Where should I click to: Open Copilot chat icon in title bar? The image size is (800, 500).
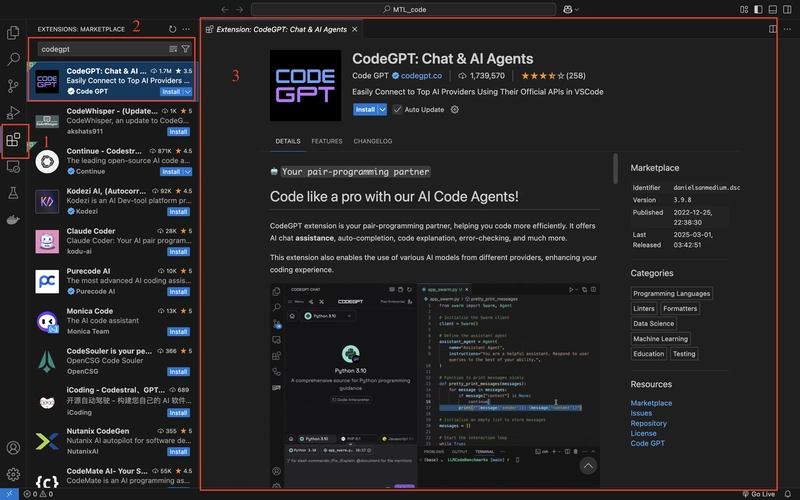(567, 9)
